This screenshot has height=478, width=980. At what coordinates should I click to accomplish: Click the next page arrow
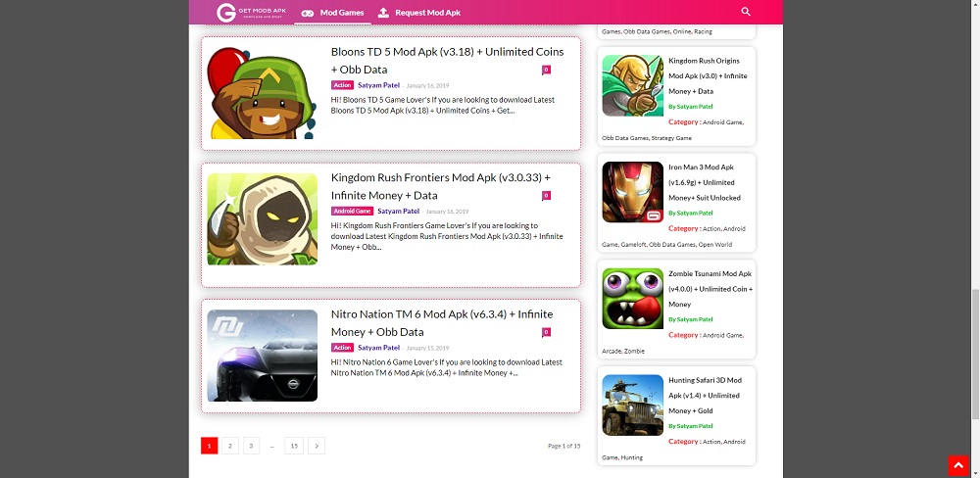pos(316,446)
